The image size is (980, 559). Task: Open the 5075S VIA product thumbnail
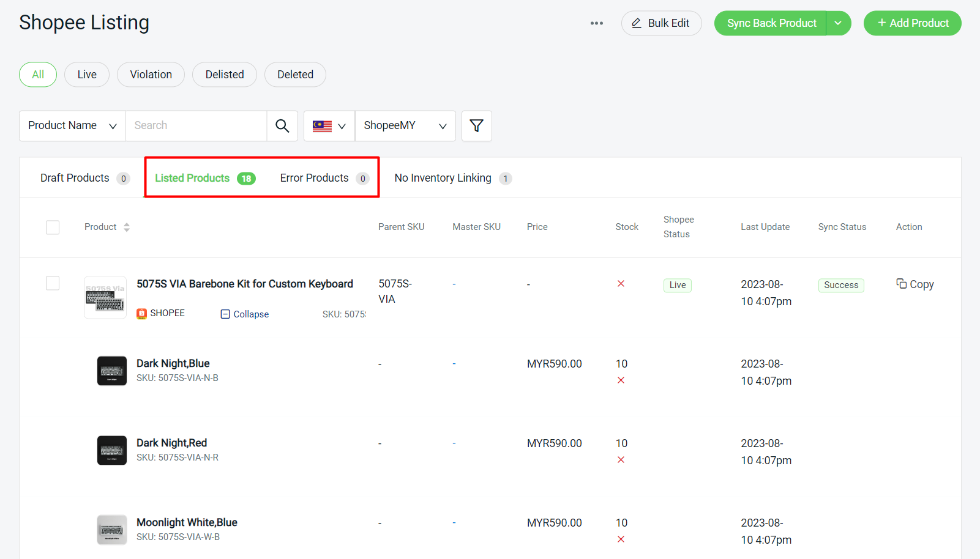point(105,297)
